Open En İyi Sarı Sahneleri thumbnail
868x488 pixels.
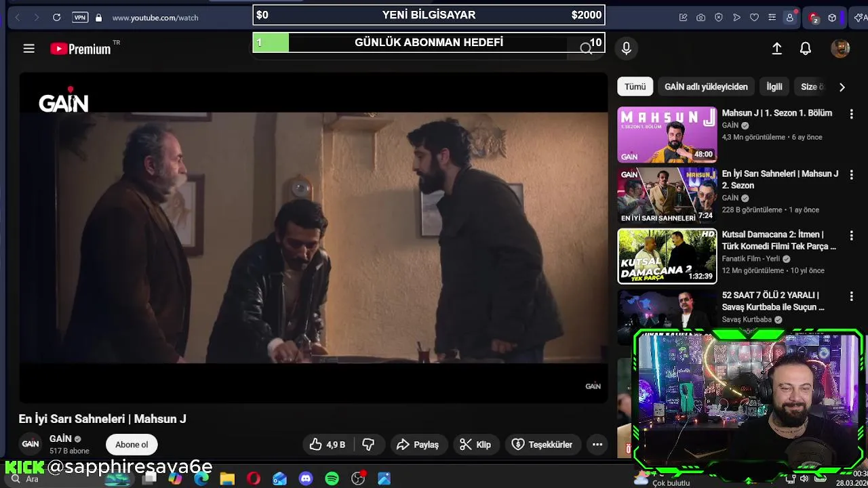click(667, 195)
